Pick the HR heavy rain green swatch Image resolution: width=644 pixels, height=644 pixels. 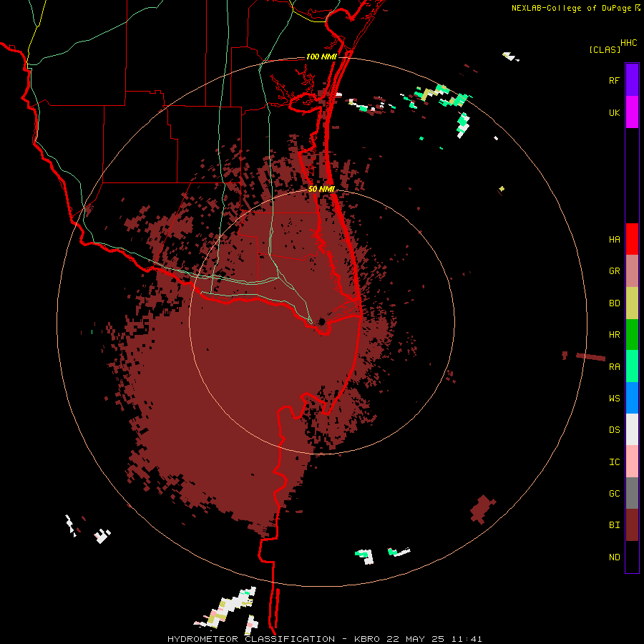[632, 335]
